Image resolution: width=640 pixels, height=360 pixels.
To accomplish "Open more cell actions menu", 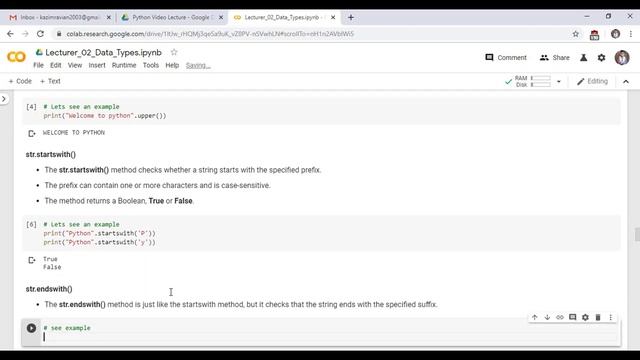I will pyautogui.click(x=611, y=317).
